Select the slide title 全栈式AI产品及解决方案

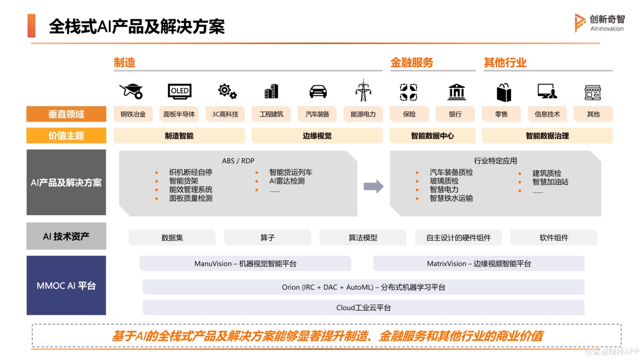tap(136, 26)
